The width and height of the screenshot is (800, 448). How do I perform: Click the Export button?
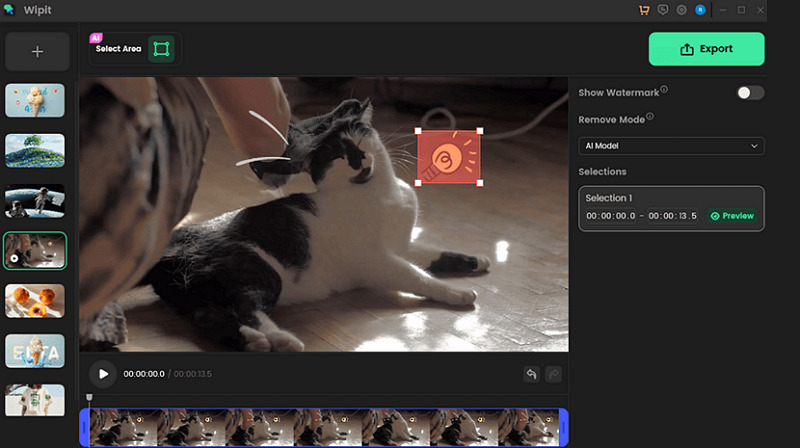tap(706, 49)
